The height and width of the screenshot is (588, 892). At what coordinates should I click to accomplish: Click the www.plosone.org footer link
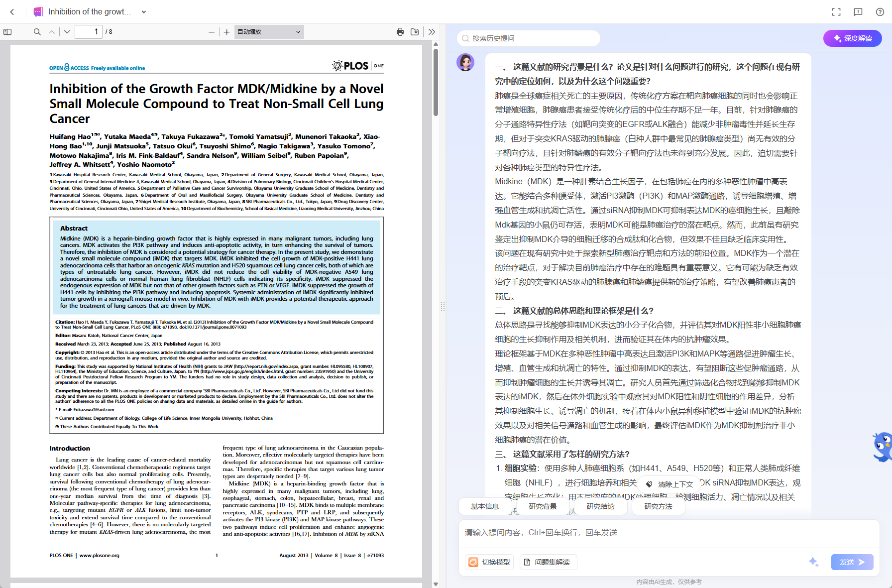(99, 555)
